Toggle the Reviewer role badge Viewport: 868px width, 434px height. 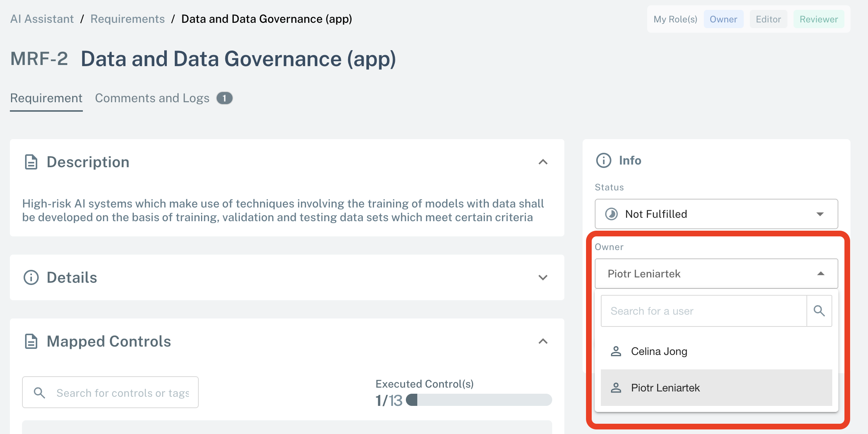click(818, 19)
